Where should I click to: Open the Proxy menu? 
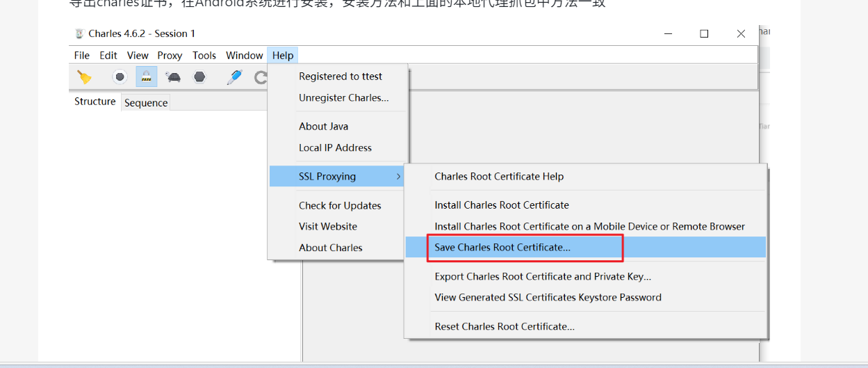170,56
